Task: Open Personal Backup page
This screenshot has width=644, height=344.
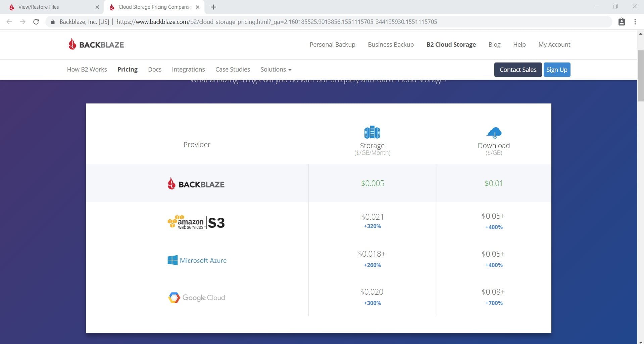Action: (332, 44)
